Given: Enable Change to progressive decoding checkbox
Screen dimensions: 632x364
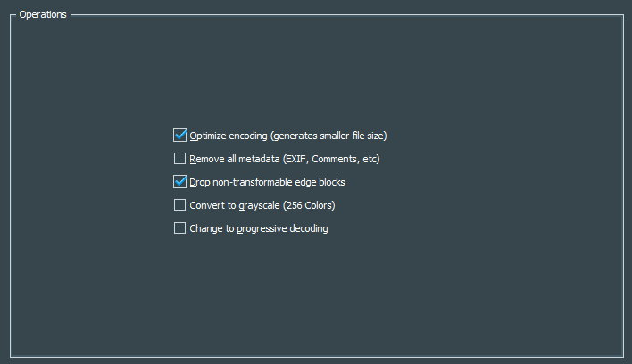Looking at the screenshot, I should point(179,228).
